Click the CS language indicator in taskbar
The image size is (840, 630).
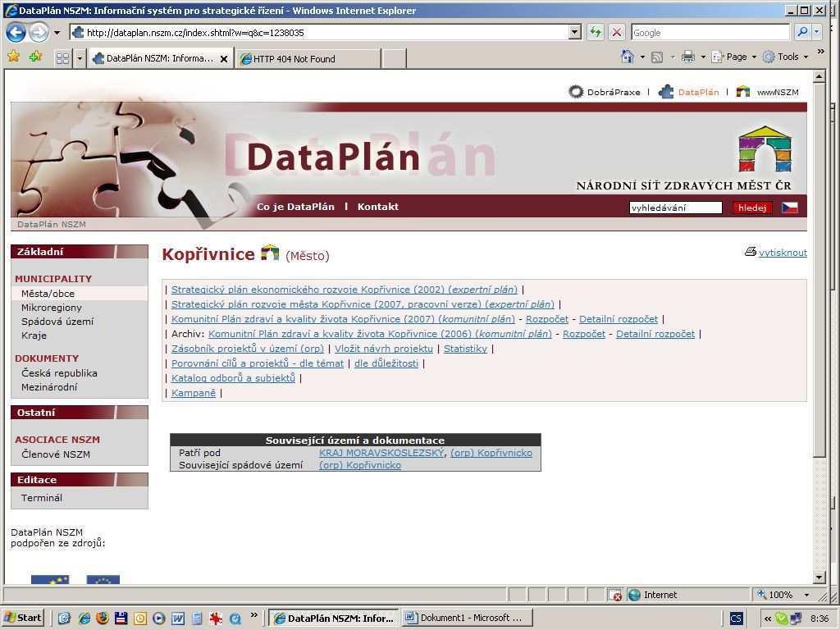click(x=736, y=619)
